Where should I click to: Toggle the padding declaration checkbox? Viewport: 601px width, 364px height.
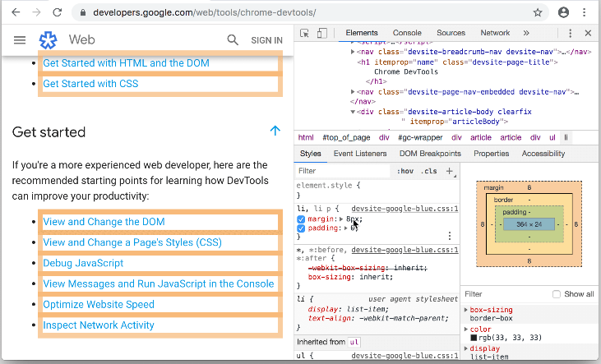coord(301,228)
